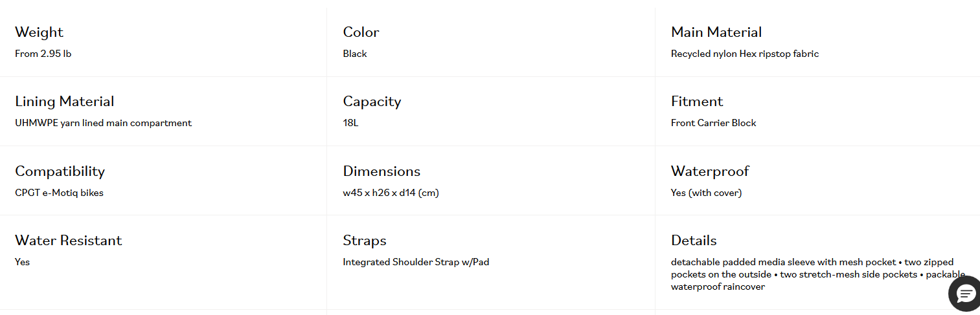Click the "From 2.95 lb" weight value
Viewport: 980px width, 315px height.
pyautogui.click(x=43, y=54)
